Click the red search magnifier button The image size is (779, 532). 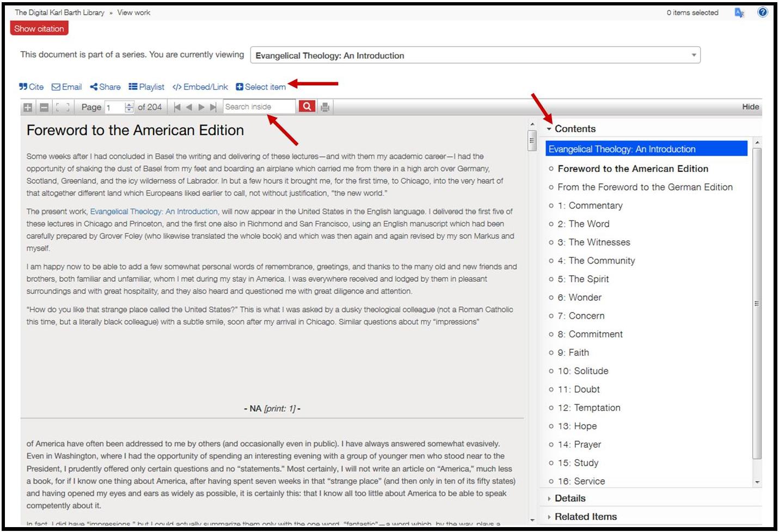point(307,107)
